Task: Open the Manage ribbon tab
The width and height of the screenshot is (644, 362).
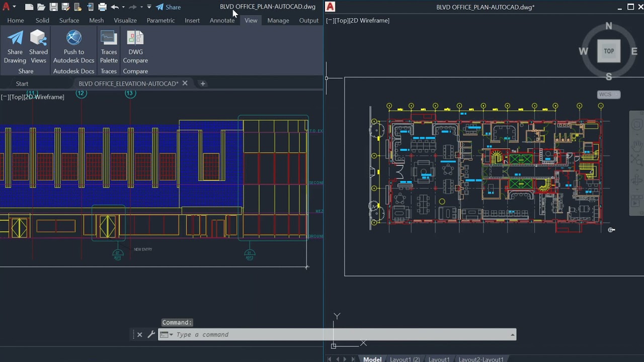Action: 278,21
